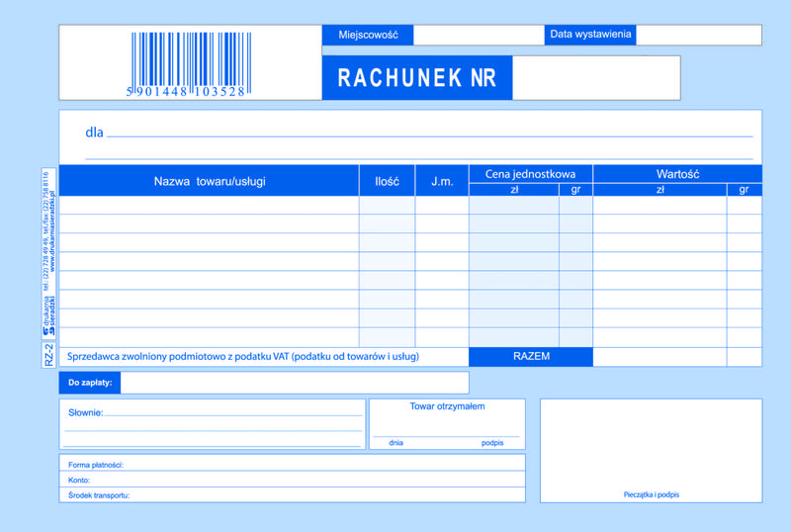Click the Nazwa towaru/usługi column header
Screen dimensions: 791x532
210,181
